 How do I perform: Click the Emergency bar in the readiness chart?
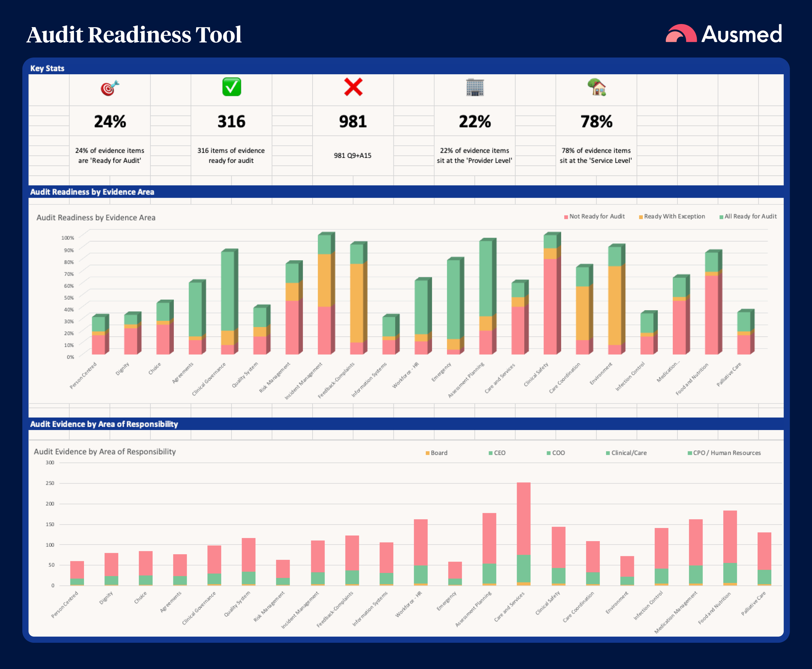455,306
